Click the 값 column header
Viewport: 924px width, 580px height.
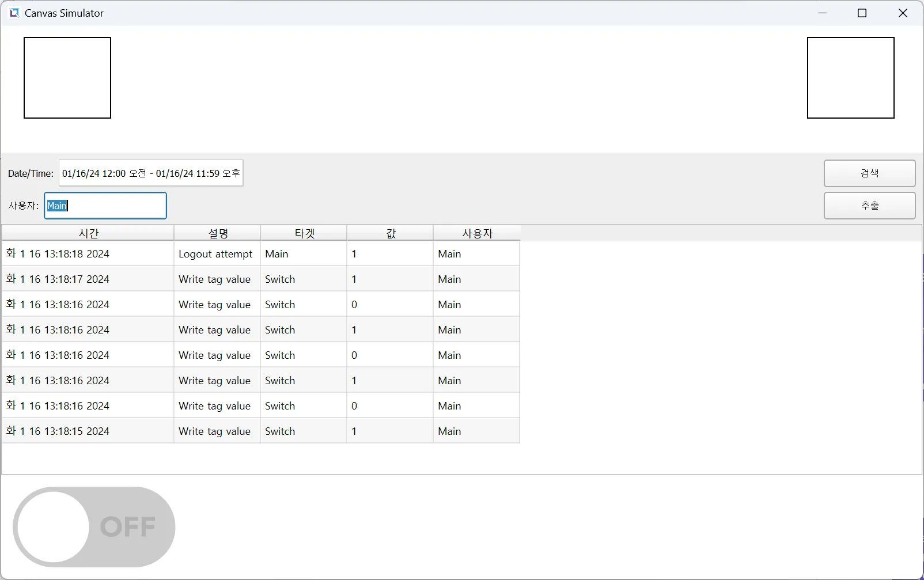click(391, 233)
